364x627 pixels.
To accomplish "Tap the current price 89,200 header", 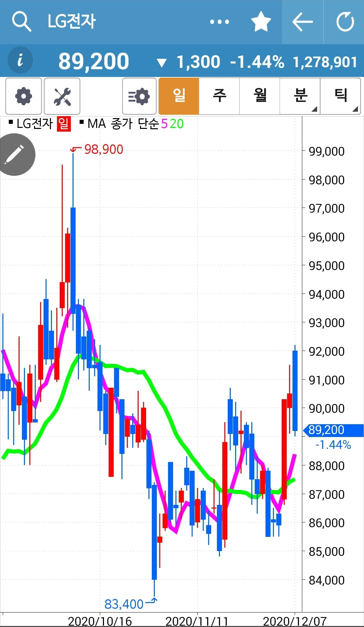I will point(94,61).
